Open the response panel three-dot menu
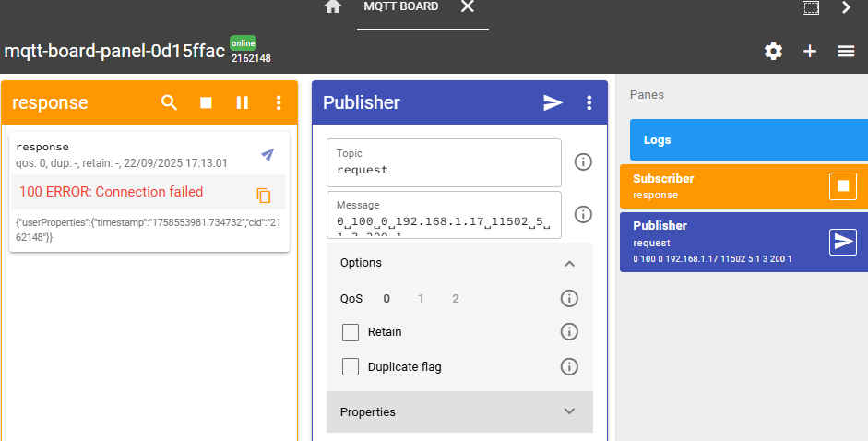 279,102
